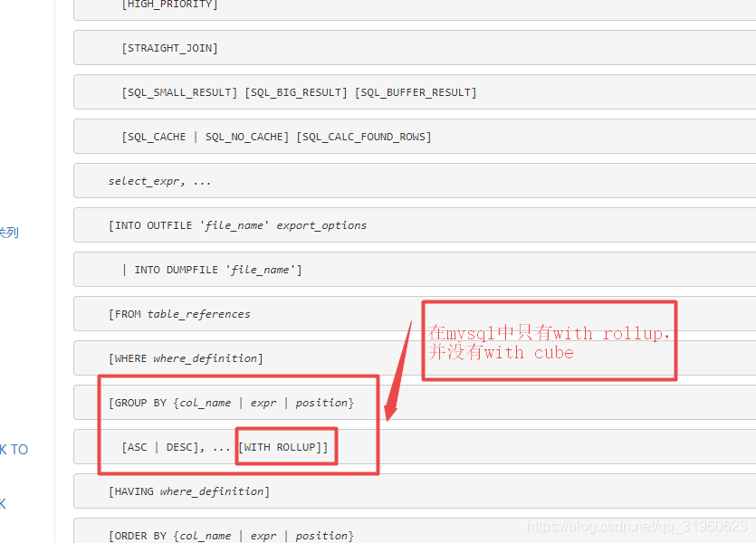Click the [SQL_CALC_FOUND_ROWS] text
This screenshot has height=543, width=756.
pos(364,137)
